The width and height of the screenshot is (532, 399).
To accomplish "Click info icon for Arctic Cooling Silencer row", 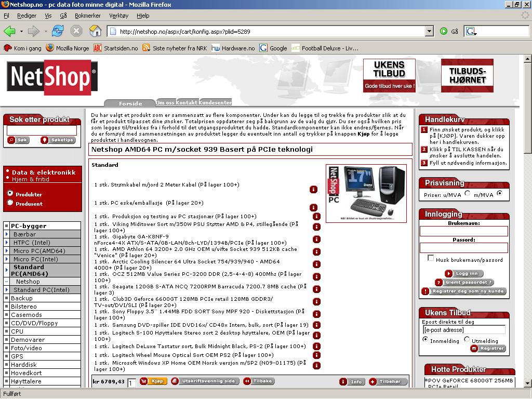I will tap(316, 264).
